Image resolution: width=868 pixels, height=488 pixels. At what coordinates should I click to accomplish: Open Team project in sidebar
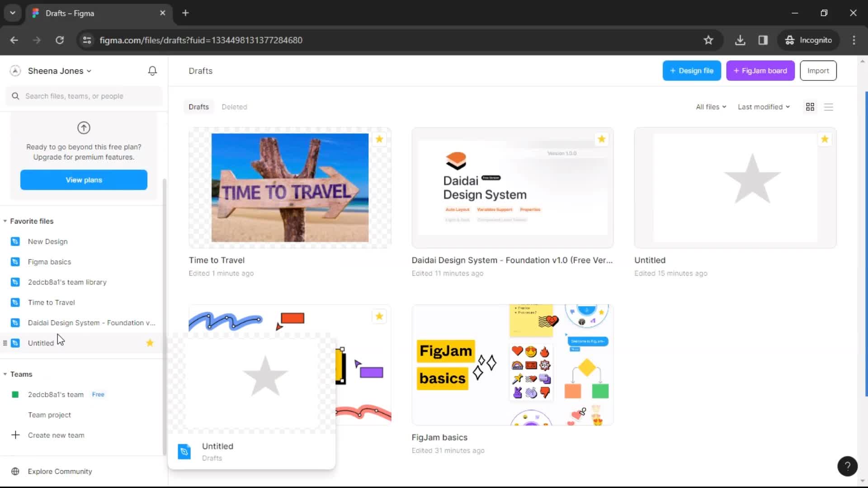click(x=49, y=415)
